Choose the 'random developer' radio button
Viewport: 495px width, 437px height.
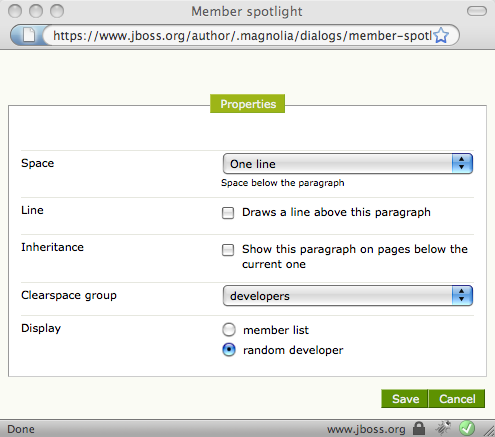229,350
